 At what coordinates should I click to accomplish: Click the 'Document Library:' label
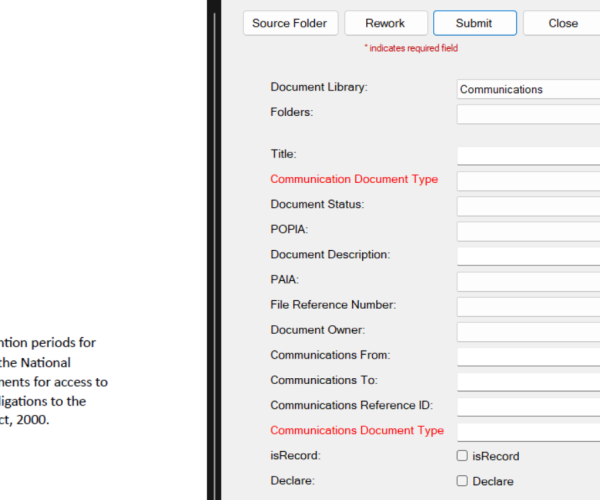[x=319, y=87]
